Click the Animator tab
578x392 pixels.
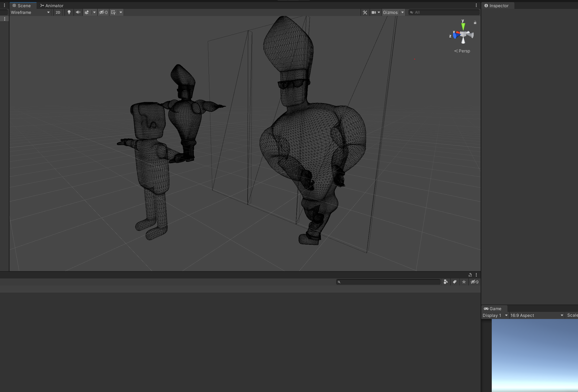54,6
